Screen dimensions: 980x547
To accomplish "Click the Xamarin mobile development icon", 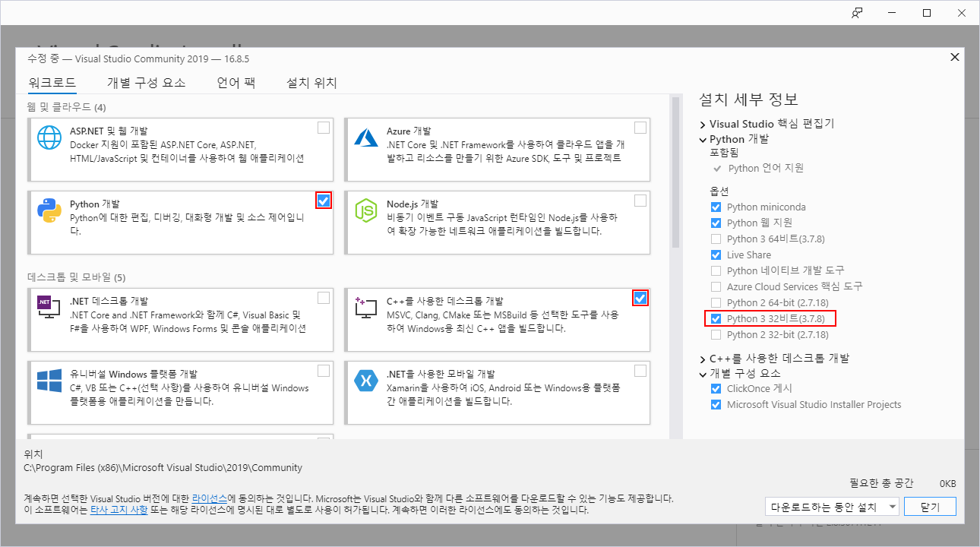I will [x=366, y=381].
